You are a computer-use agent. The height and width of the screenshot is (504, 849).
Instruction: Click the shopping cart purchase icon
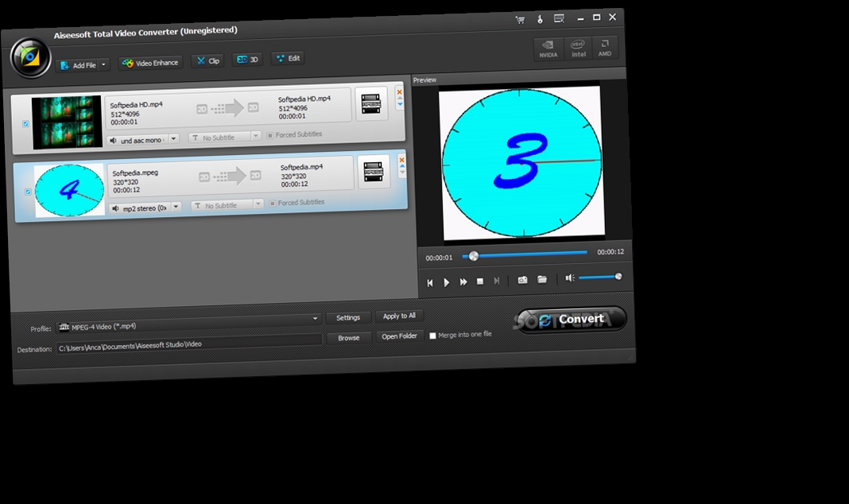[x=521, y=20]
